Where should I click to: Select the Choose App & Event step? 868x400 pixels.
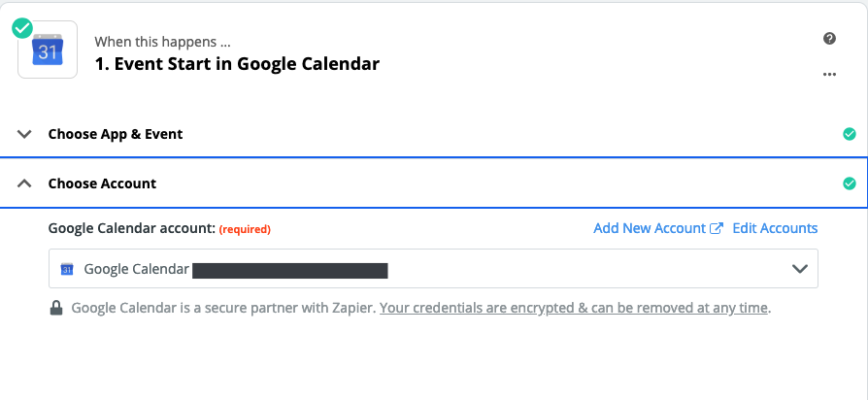coord(433,134)
